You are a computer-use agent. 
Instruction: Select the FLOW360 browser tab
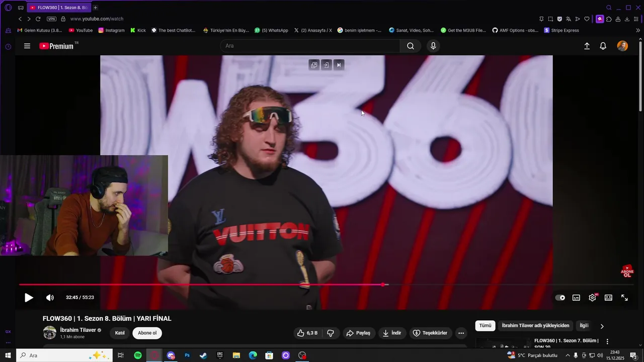[58, 8]
